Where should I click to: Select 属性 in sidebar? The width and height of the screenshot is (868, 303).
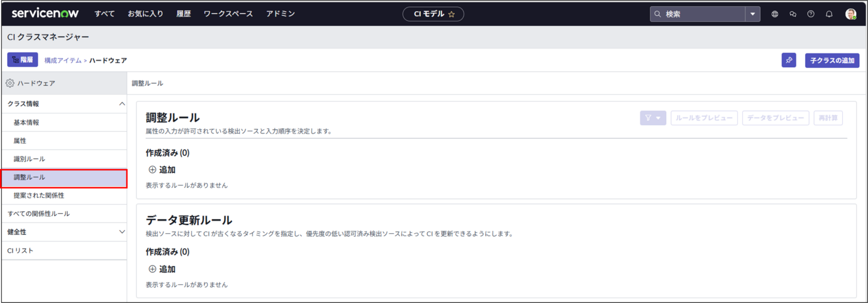pos(64,140)
